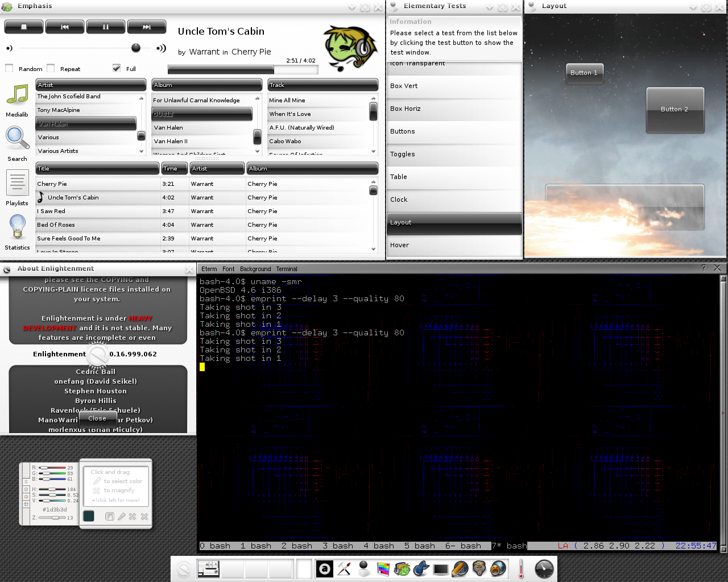Skip to next track in Emphasis
The height and width of the screenshot is (582, 728).
(147, 27)
